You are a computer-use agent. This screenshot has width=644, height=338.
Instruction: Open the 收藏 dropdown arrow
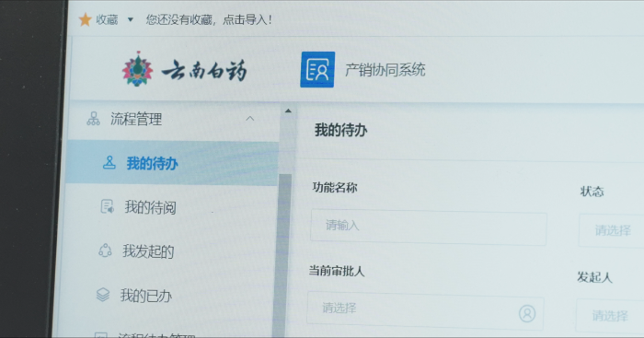(x=131, y=19)
